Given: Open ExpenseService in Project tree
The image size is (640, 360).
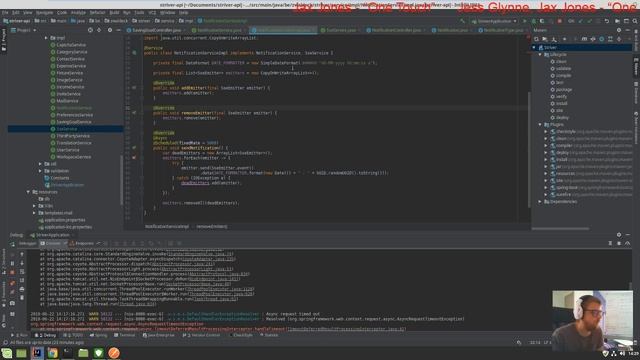Looking at the screenshot, I should 68,66.
